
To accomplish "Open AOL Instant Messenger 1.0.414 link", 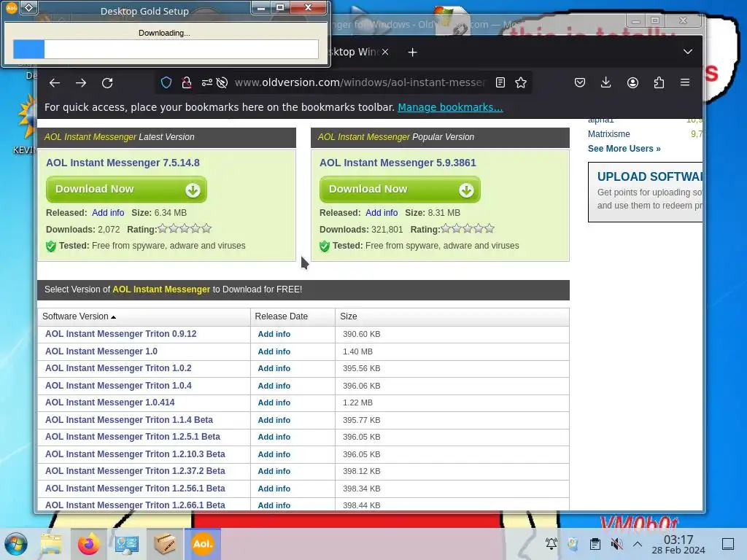I will 110,402.
